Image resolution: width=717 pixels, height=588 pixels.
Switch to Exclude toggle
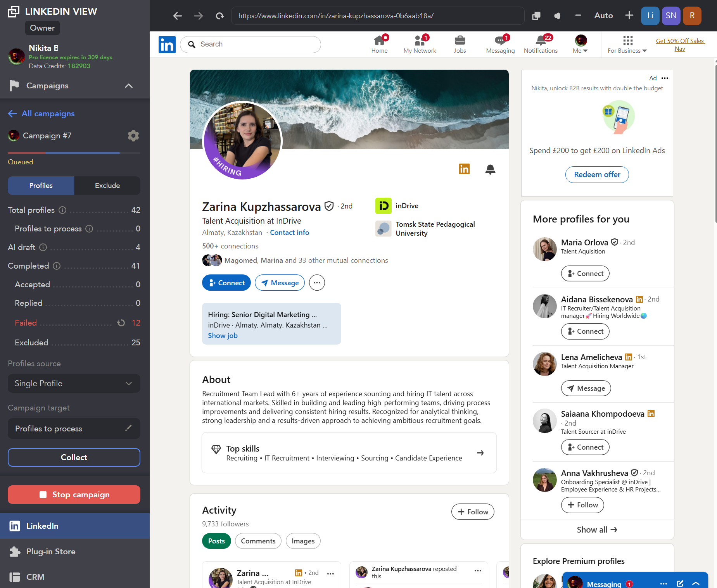[x=107, y=186]
